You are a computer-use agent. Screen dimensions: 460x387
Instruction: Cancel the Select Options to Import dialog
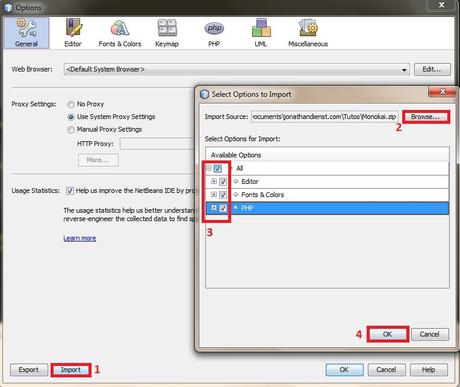pyautogui.click(x=430, y=334)
